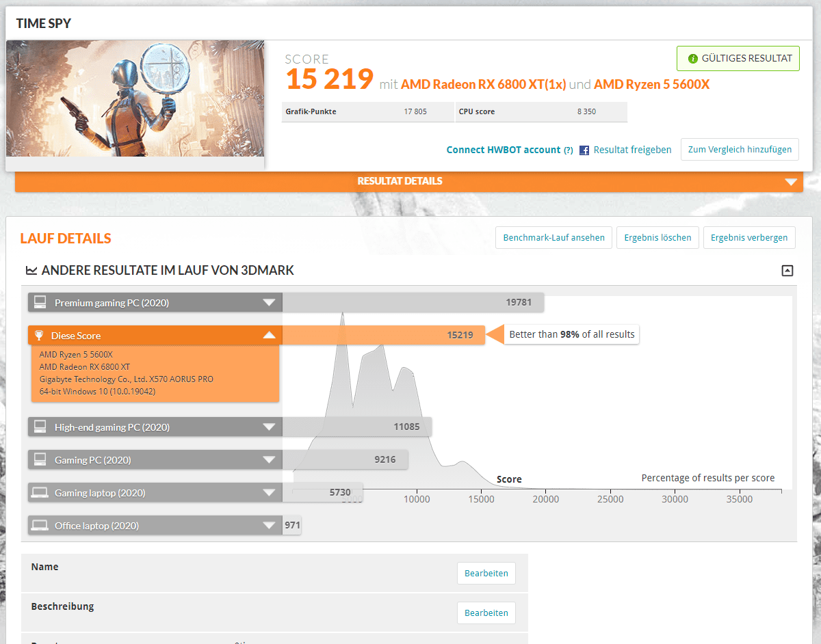The image size is (821, 644).
Task: Open Benchmark-Lauf ansehen
Action: pos(553,238)
